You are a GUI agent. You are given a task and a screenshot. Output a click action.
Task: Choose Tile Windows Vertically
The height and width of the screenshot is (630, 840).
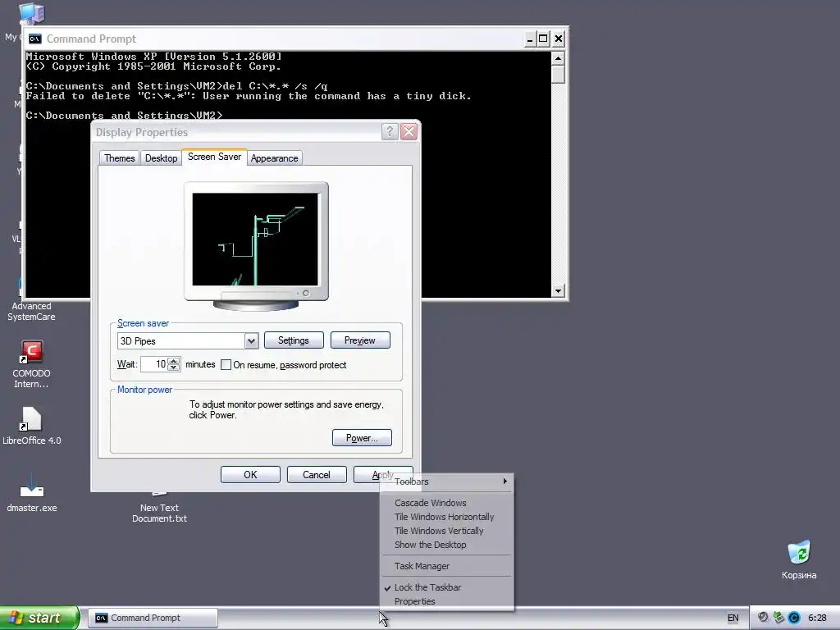[446, 531]
